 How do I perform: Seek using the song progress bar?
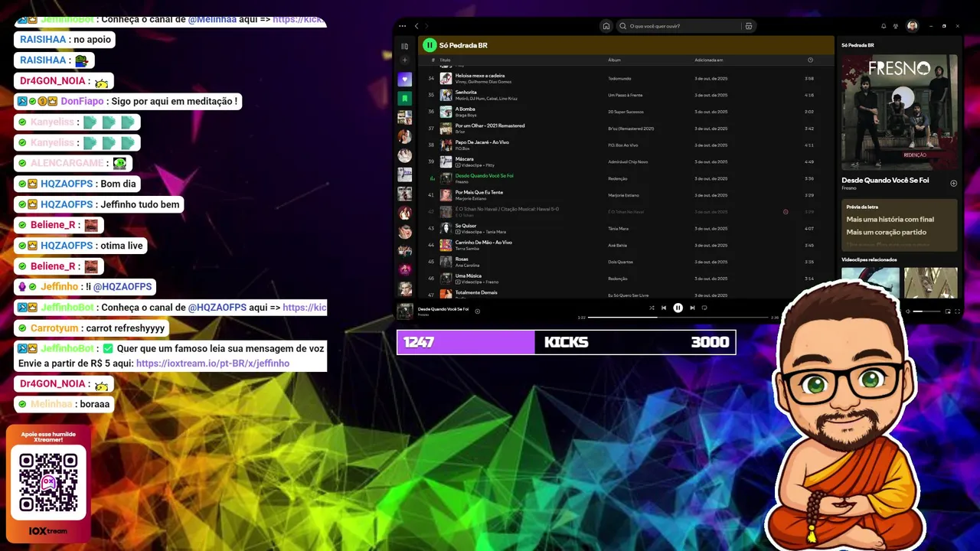click(678, 317)
